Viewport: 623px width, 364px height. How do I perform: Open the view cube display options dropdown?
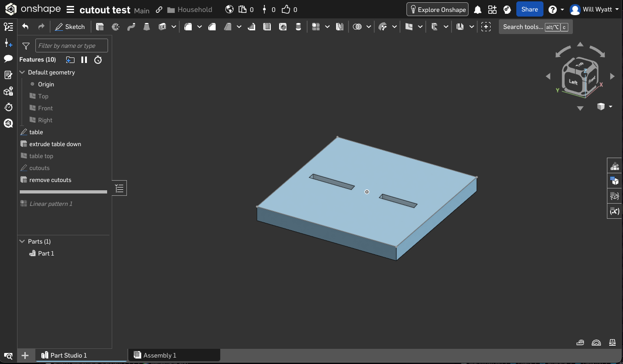tap(610, 107)
